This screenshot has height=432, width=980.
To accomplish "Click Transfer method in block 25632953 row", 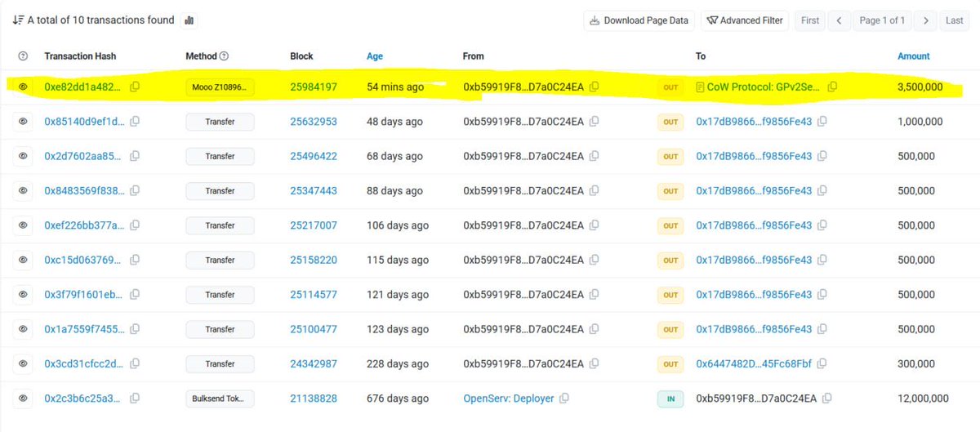I will (x=220, y=122).
